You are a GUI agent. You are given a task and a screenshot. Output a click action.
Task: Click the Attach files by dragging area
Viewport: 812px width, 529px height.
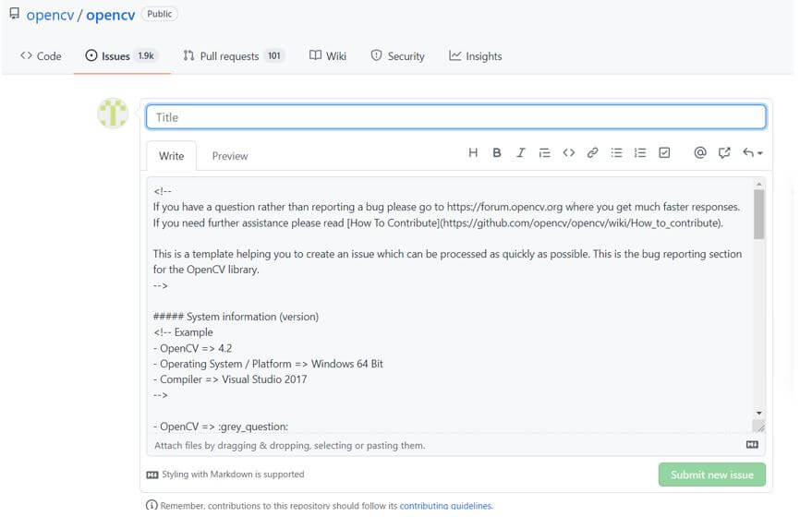pos(289,445)
